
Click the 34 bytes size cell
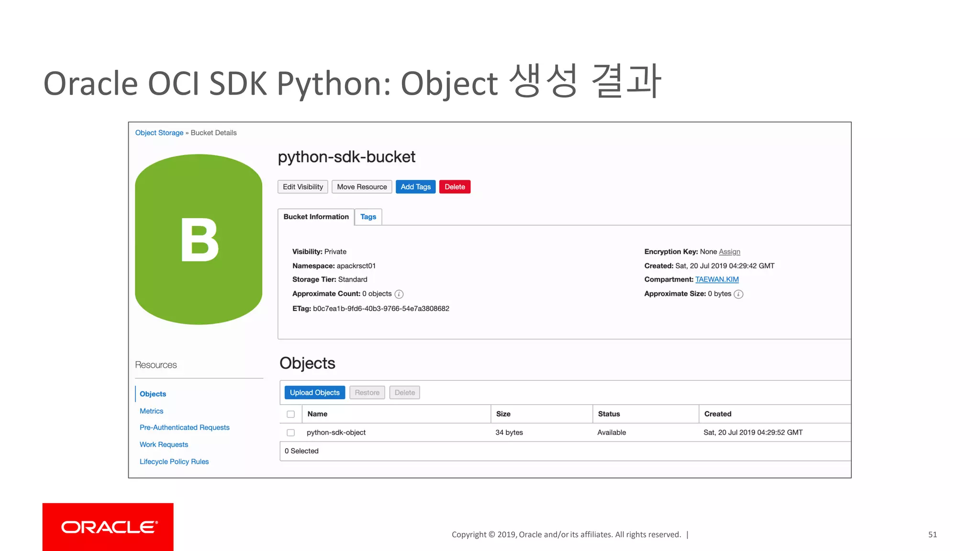pos(509,432)
